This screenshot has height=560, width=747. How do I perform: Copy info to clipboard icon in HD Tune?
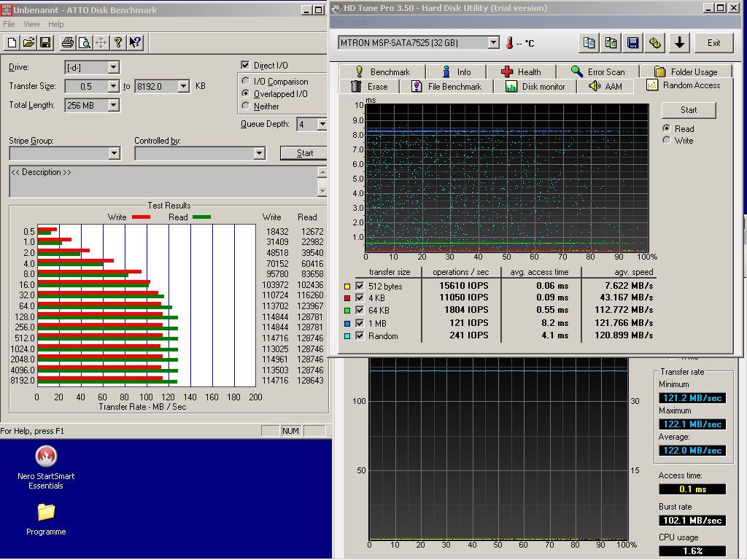pos(589,43)
